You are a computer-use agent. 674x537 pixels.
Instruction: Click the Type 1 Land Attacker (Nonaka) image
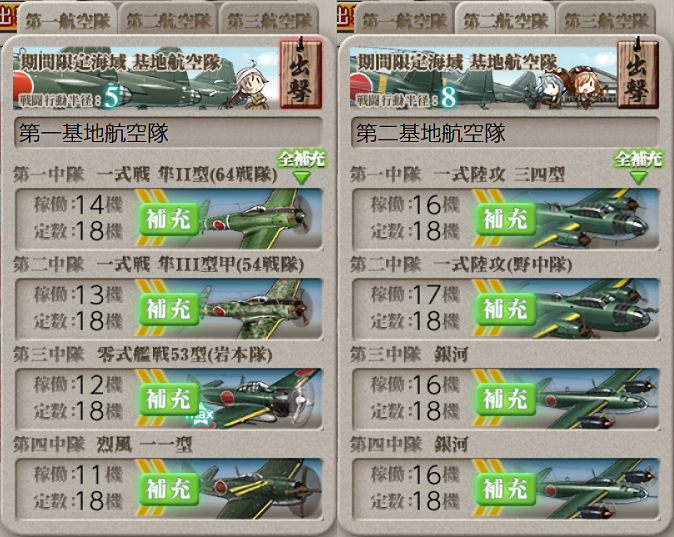click(x=595, y=309)
